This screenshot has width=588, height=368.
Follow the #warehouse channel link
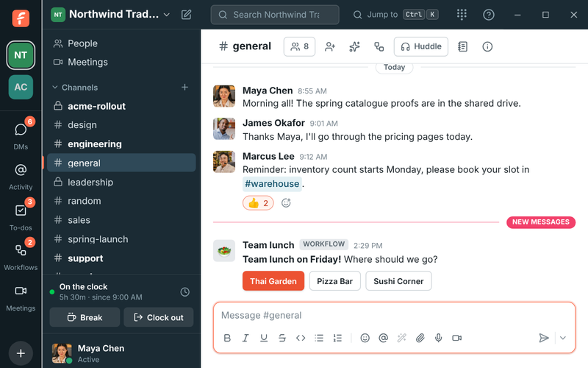[x=272, y=184]
